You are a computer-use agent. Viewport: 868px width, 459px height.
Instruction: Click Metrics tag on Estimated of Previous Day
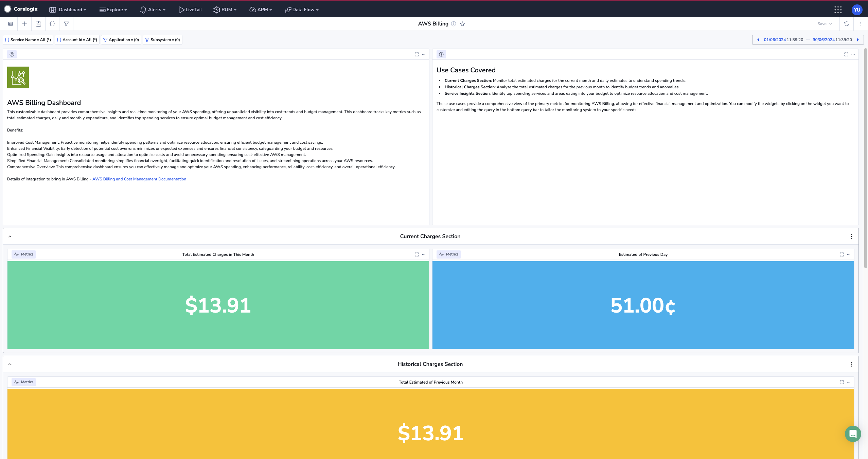449,254
